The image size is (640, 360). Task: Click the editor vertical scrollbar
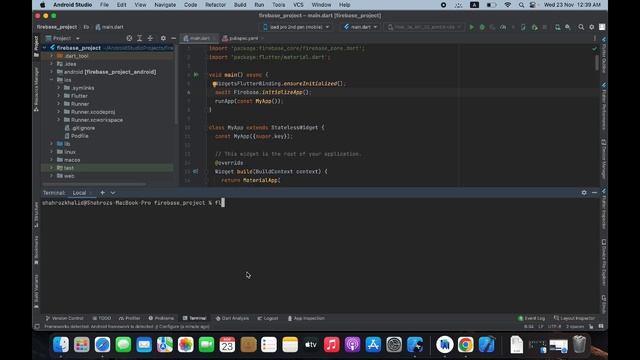[597, 62]
